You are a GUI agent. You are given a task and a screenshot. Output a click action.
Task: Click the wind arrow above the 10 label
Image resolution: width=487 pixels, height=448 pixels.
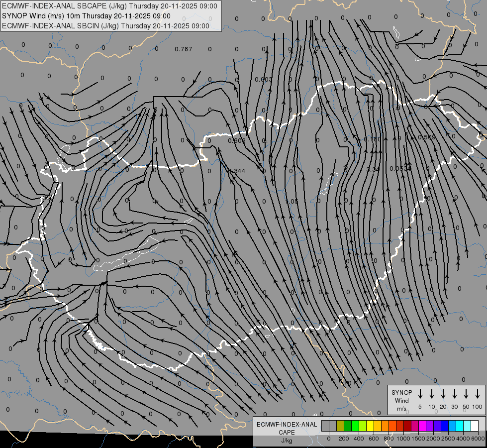432,394
